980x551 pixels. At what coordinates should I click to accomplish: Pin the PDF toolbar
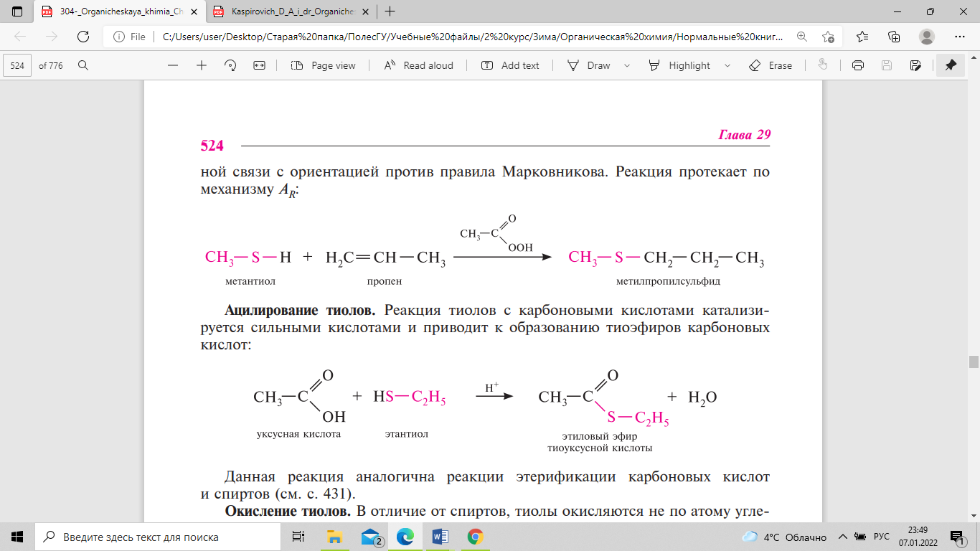point(951,65)
